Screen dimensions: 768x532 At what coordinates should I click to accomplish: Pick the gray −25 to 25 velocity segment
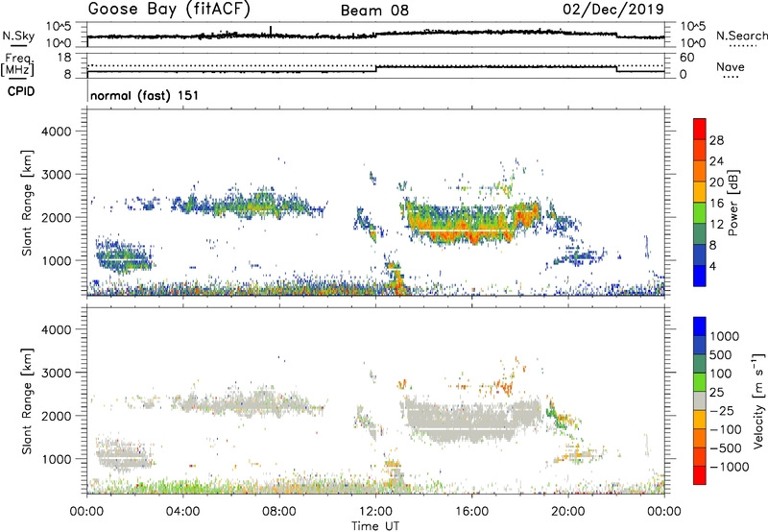(700, 401)
